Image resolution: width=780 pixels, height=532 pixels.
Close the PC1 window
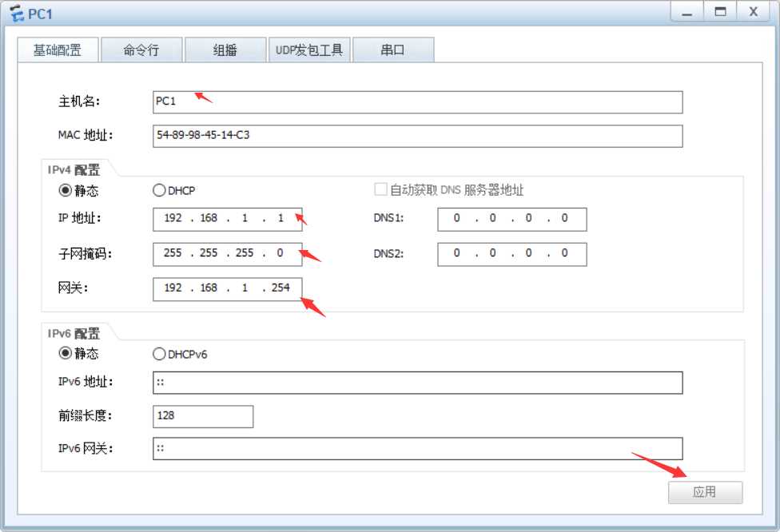point(754,13)
